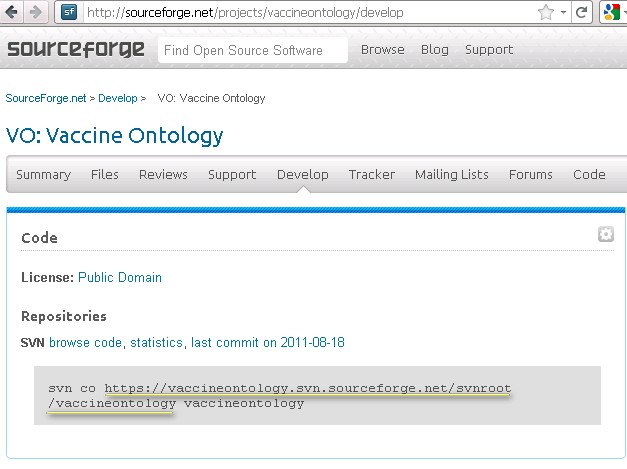The width and height of the screenshot is (627, 469).
Task: Open Support in the top SourceForge navigation
Action: 489,50
